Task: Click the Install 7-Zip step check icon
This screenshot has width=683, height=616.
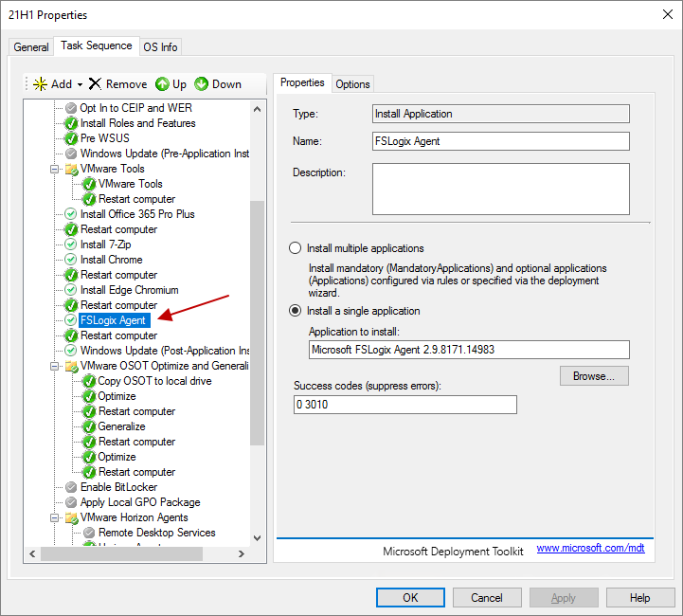Action: 71,245
